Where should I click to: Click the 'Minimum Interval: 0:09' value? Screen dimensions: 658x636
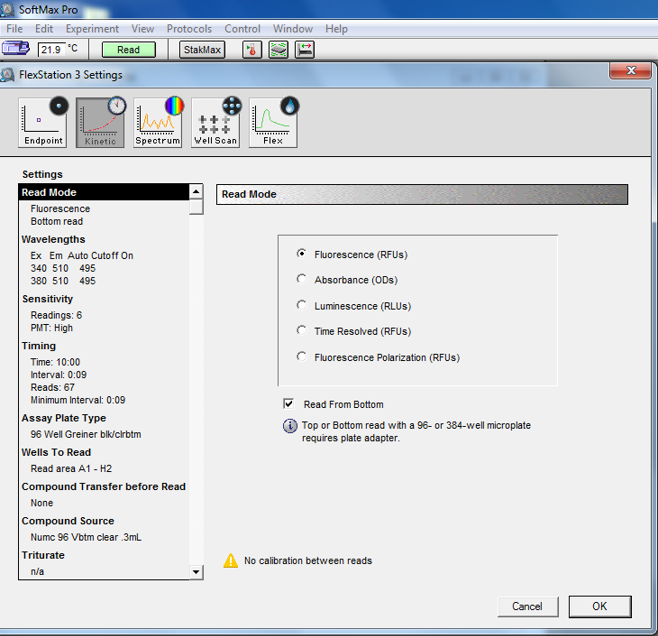pos(78,400)
